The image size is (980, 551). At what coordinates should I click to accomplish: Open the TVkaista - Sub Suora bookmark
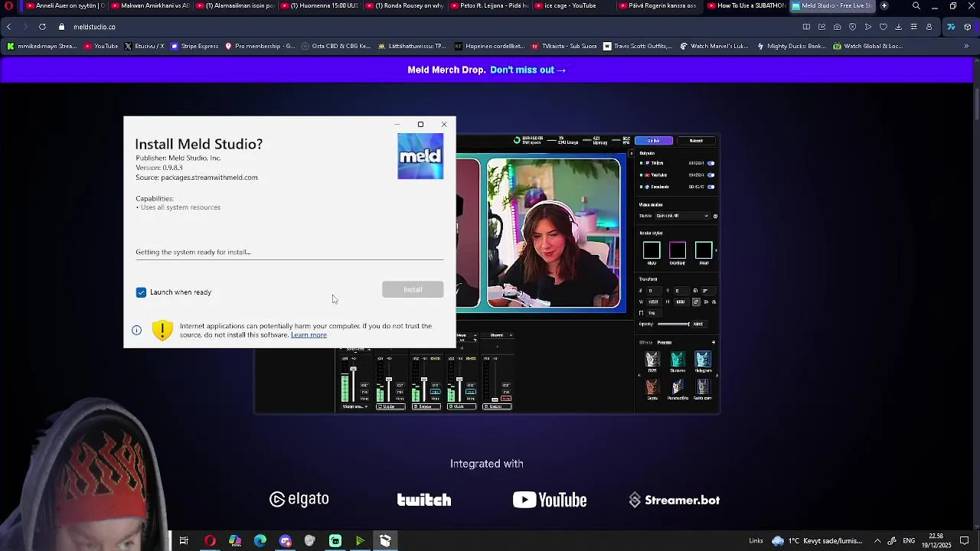[563, 46]
